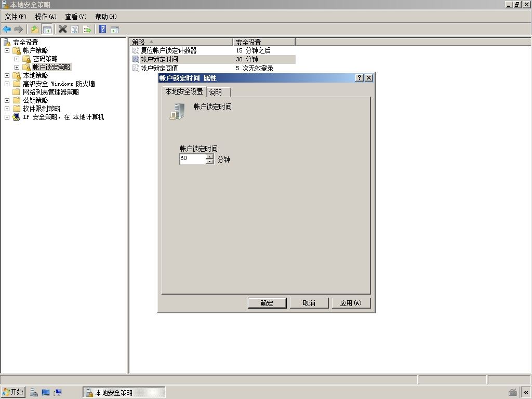
Task: Select the 密码策略 tree label
Action: pyautogui.click(x=45, y=59)
